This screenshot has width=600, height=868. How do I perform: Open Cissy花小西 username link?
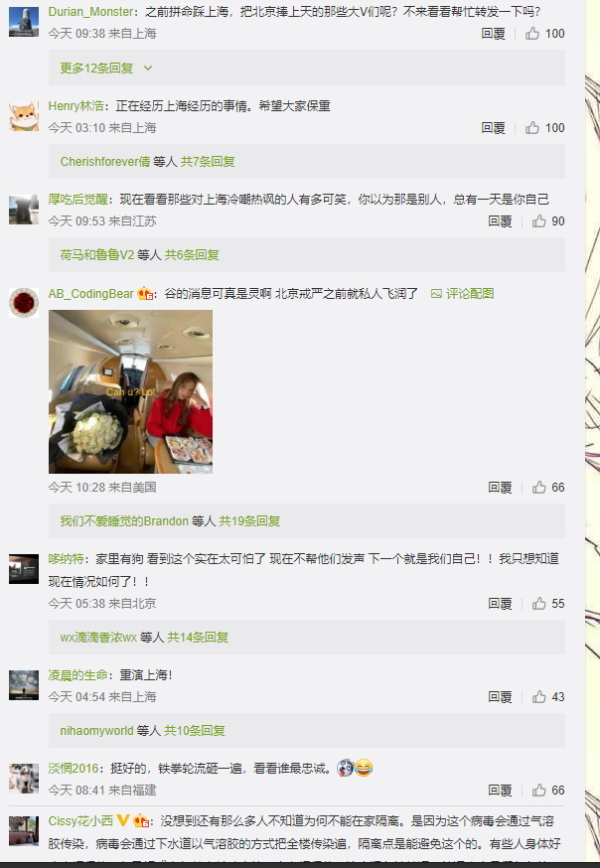pos(80,820)
